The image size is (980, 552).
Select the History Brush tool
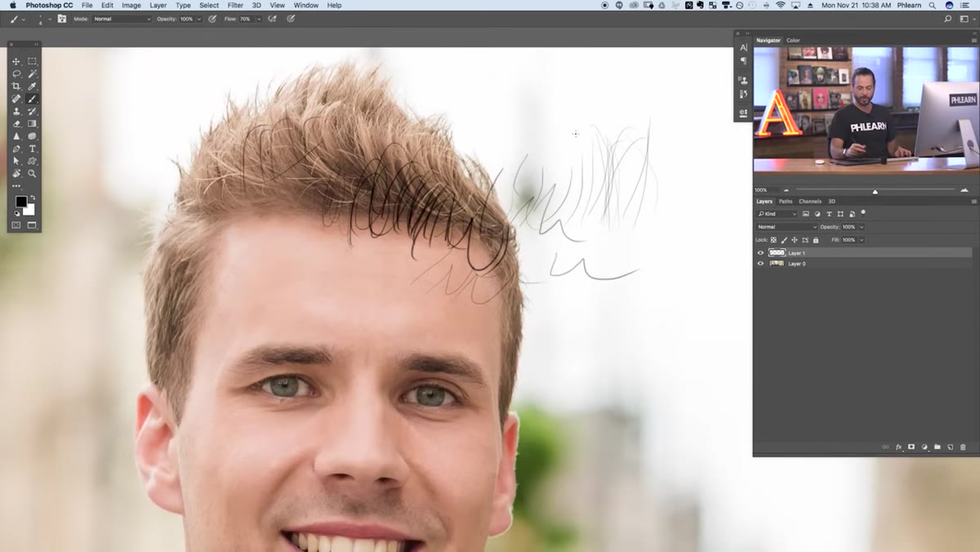(33, 111)
